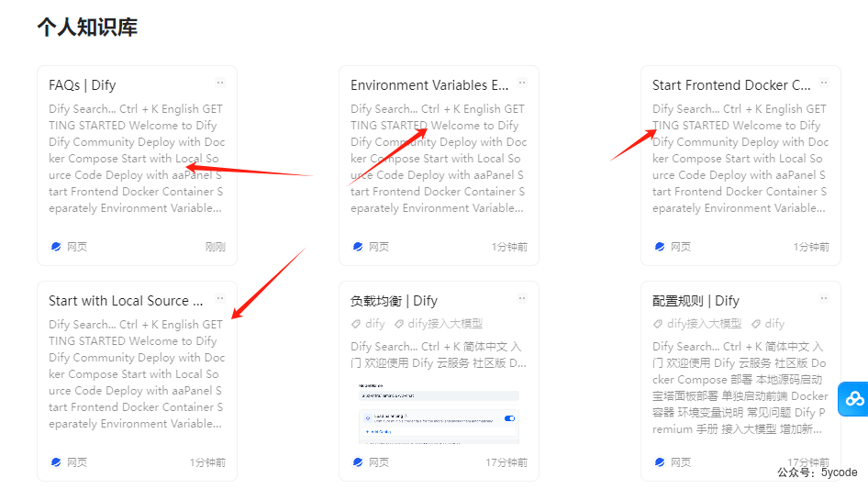Open the 'Start Frontend Docker C...' card title
The width and height of the screenshot is (868, 489).
(731, 85)
